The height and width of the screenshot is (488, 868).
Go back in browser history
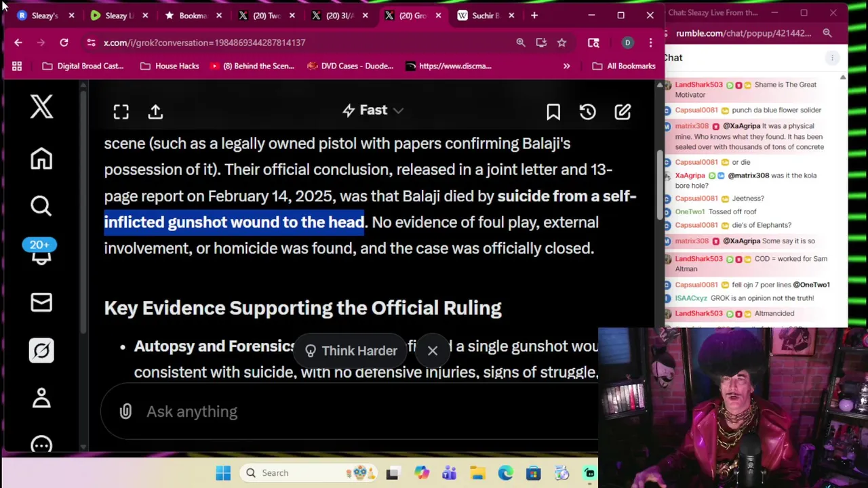[x=18, y=43]
